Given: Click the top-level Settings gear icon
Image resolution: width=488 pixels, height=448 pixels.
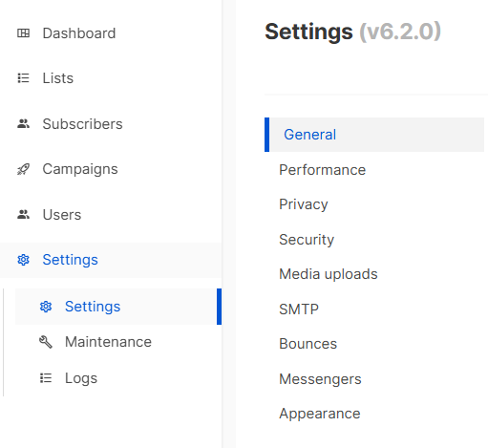Looking at the screenshot, I should coord(23,260).
